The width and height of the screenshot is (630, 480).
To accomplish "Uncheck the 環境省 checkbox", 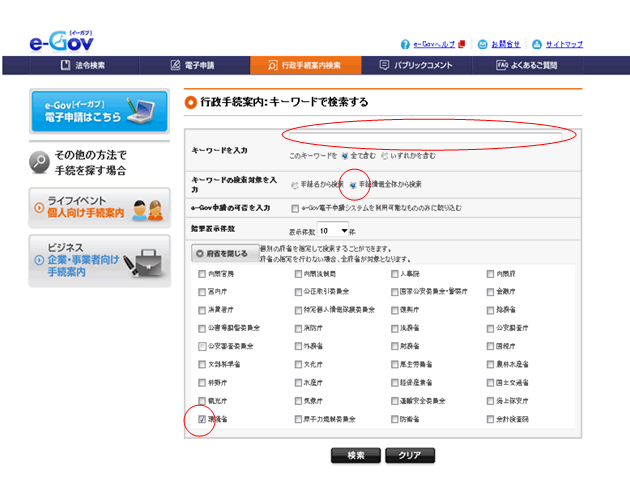I will click(203, 419).
